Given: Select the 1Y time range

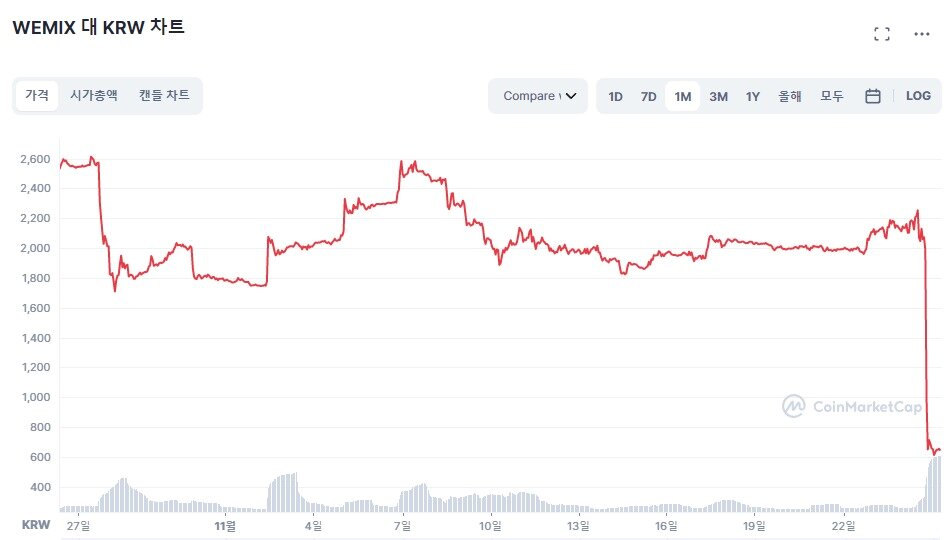Looking at the screenshot, I should [753, 96].
